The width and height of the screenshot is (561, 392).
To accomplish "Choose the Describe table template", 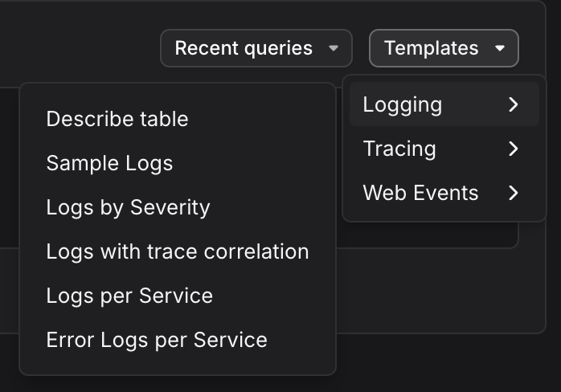I will click(117, 119).
